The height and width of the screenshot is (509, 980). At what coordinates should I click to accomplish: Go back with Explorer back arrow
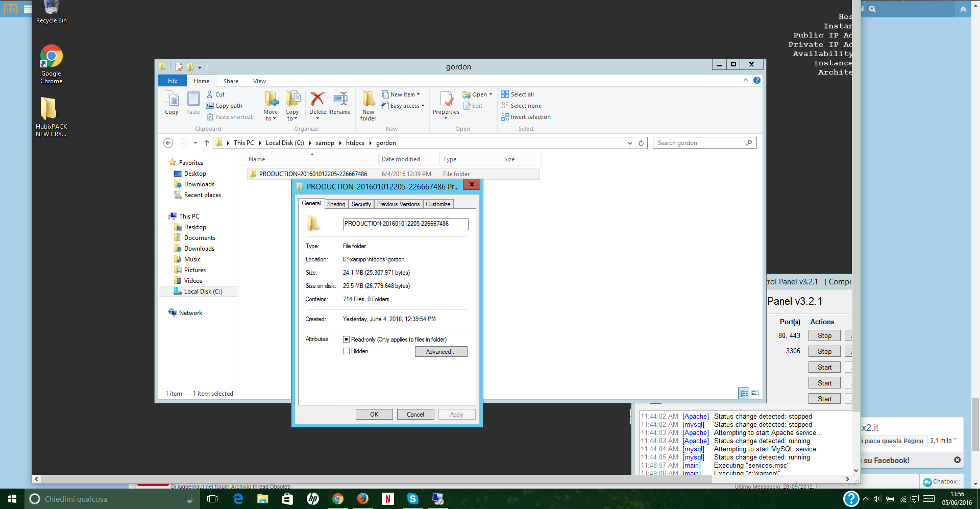coord(168,143)
